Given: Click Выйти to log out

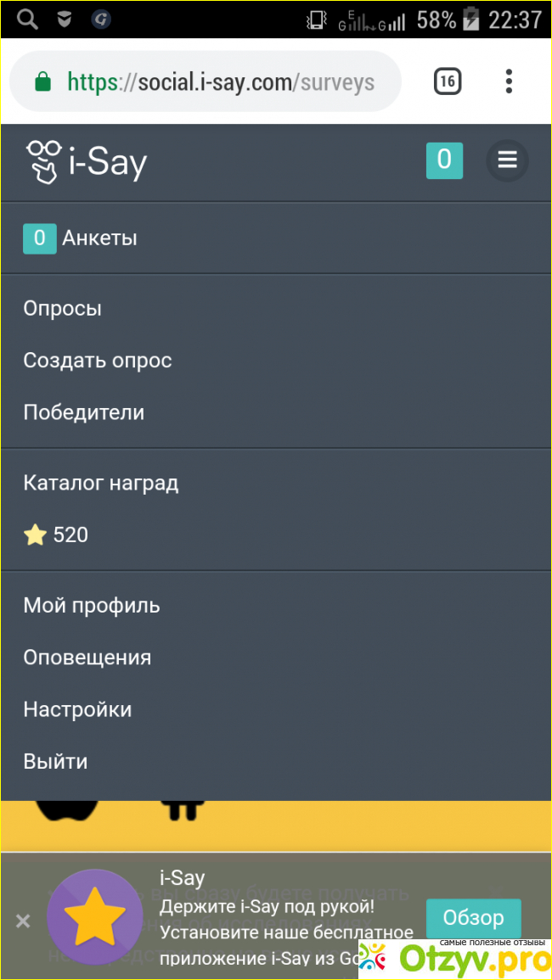Looking at the screenshot, I should pyautogui.click(x=55, y=761).
